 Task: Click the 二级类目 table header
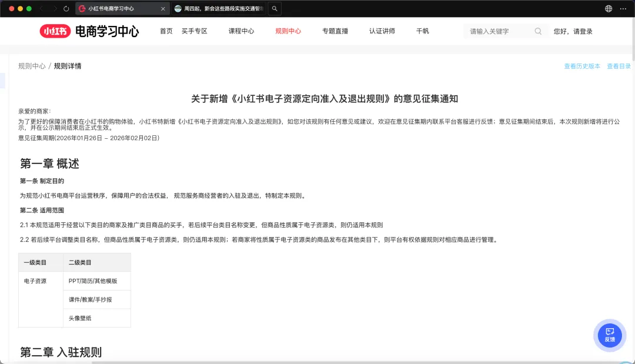[x=97, y=262]
